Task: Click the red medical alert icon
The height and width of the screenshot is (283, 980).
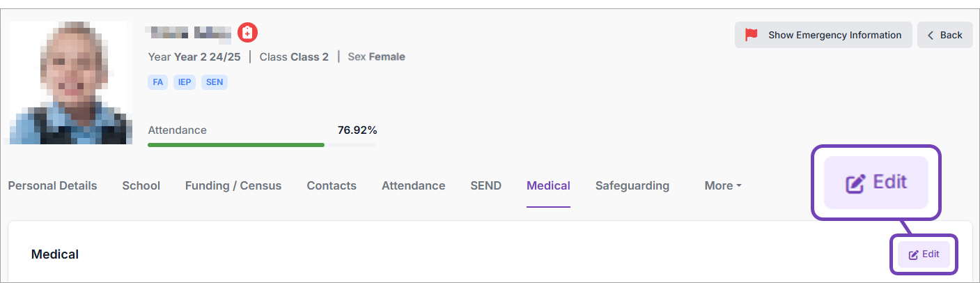Action: (x=248, y=32)
